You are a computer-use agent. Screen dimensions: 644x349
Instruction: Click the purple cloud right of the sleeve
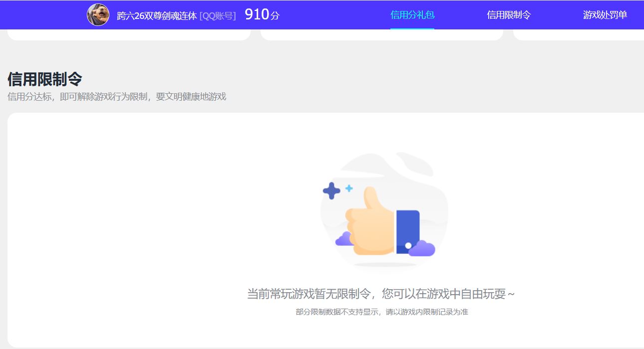422,248
